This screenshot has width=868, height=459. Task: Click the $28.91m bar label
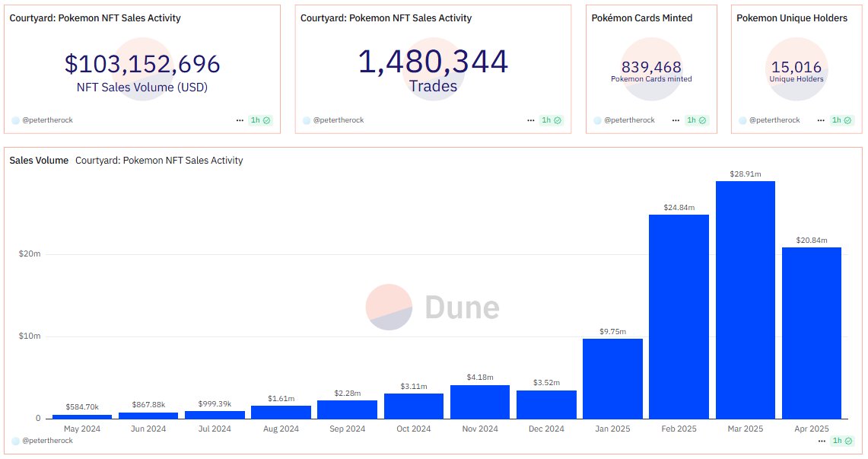(x=745, y=174)
